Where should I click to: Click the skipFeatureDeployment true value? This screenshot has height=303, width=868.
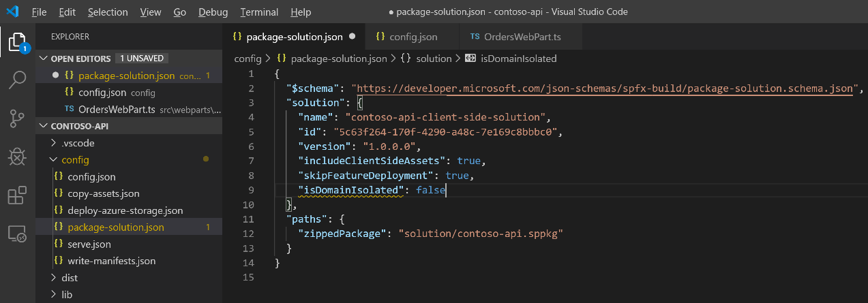pyautogui.click(x=457, y=176)
